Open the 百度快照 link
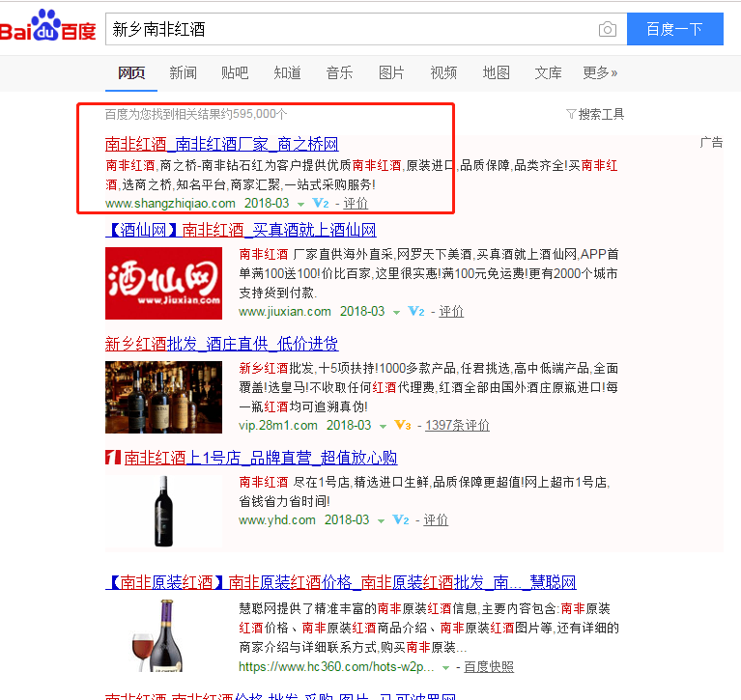Viewport: 741px width, 700px height. (489, 666)
